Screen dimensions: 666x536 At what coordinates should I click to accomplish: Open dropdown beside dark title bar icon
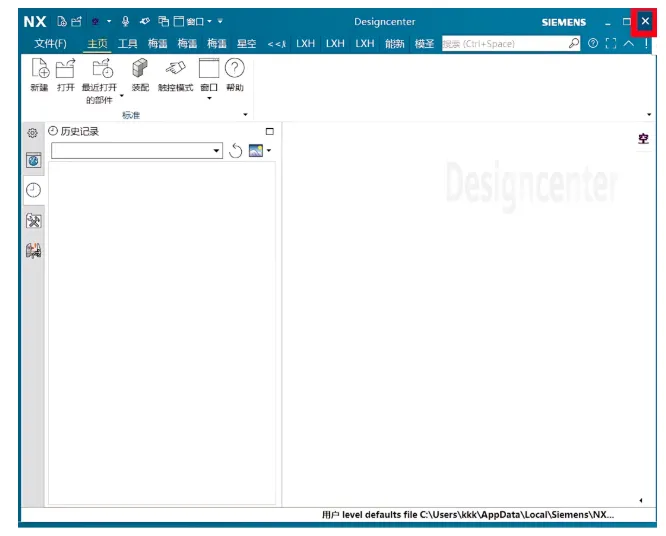coord(109,21)
